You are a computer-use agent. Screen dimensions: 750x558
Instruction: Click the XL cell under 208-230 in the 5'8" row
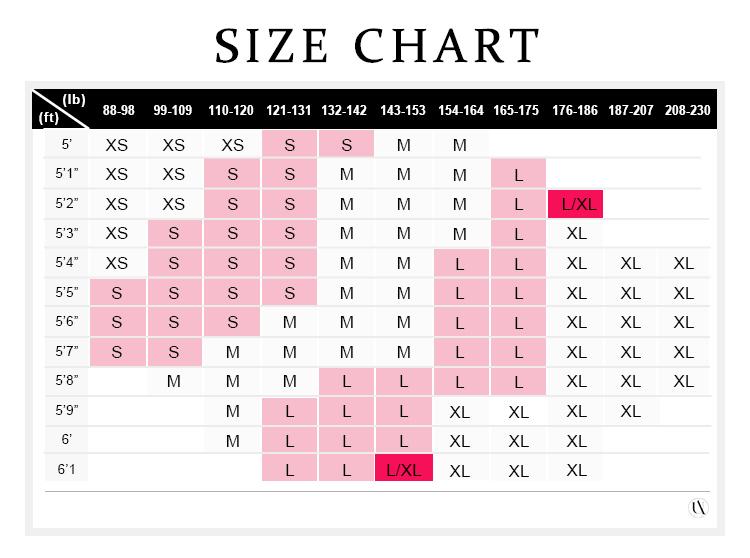684,381
